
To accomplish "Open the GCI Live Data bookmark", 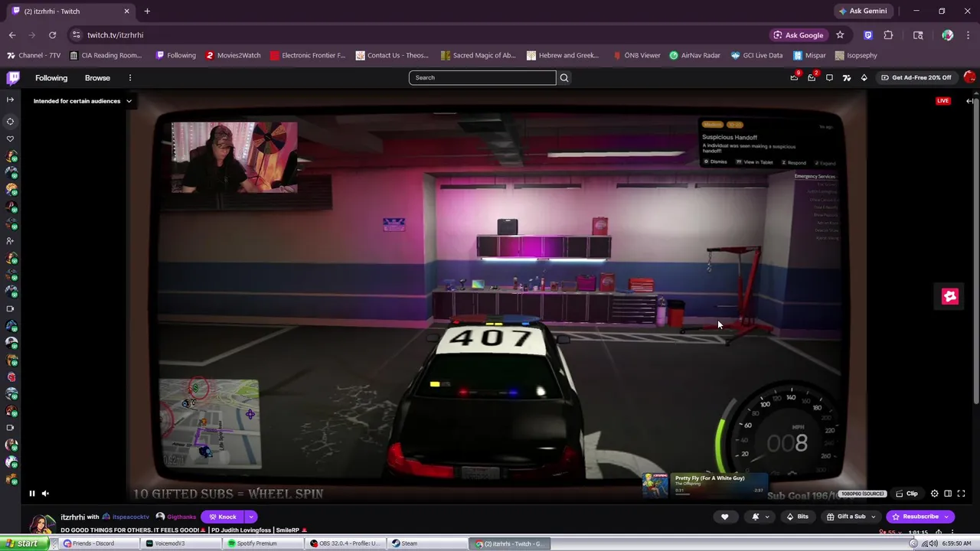I will 756,55.
